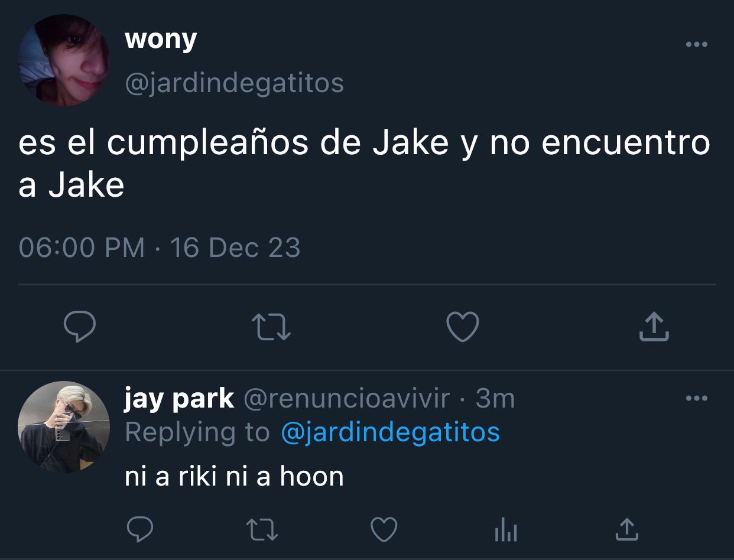Open wony's profile picture
734x560 pixels.
click(64, 60)
